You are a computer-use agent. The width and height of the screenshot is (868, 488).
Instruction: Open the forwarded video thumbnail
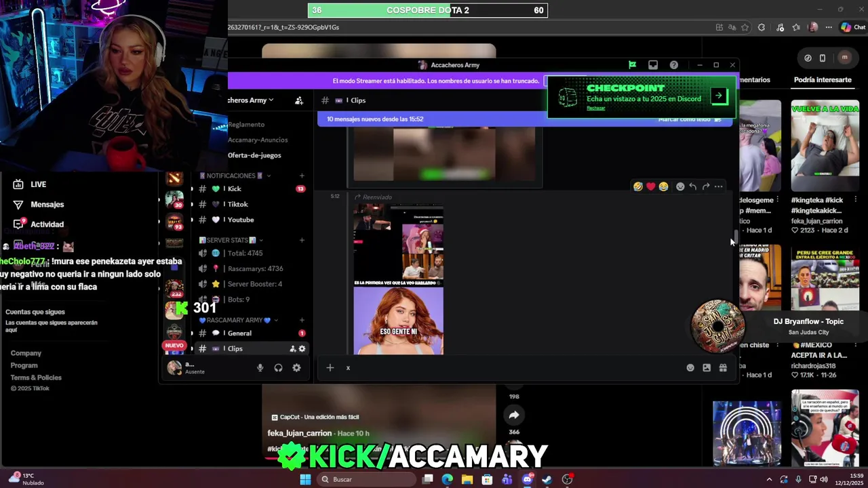click(x=398, y=279)
